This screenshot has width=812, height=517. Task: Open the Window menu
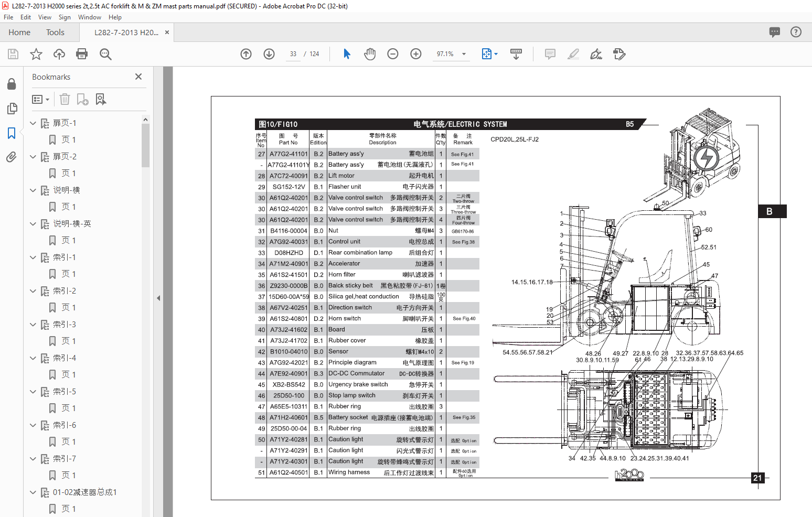click(x=90, y=17)
